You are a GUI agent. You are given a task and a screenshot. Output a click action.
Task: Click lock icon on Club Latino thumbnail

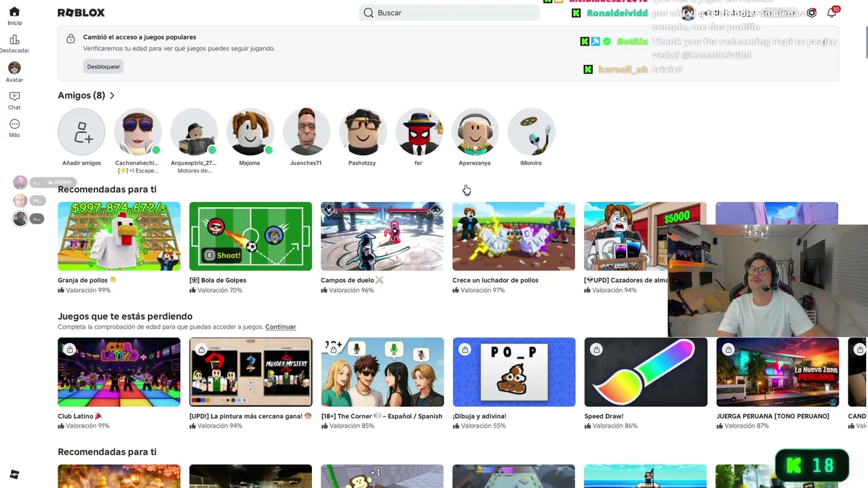tap(70, 350)
